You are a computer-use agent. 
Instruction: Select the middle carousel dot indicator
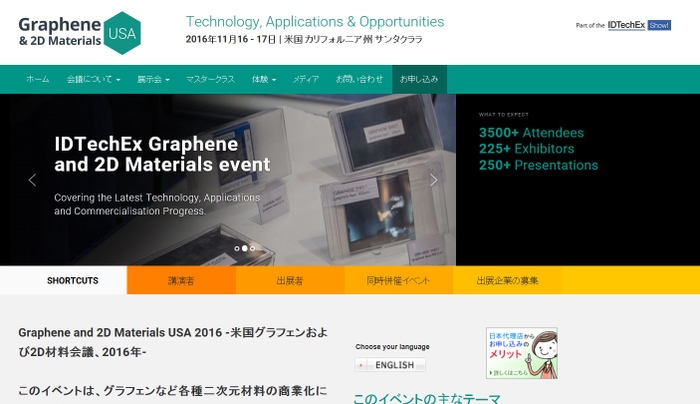pyautogui.click(x=245, y=249)
